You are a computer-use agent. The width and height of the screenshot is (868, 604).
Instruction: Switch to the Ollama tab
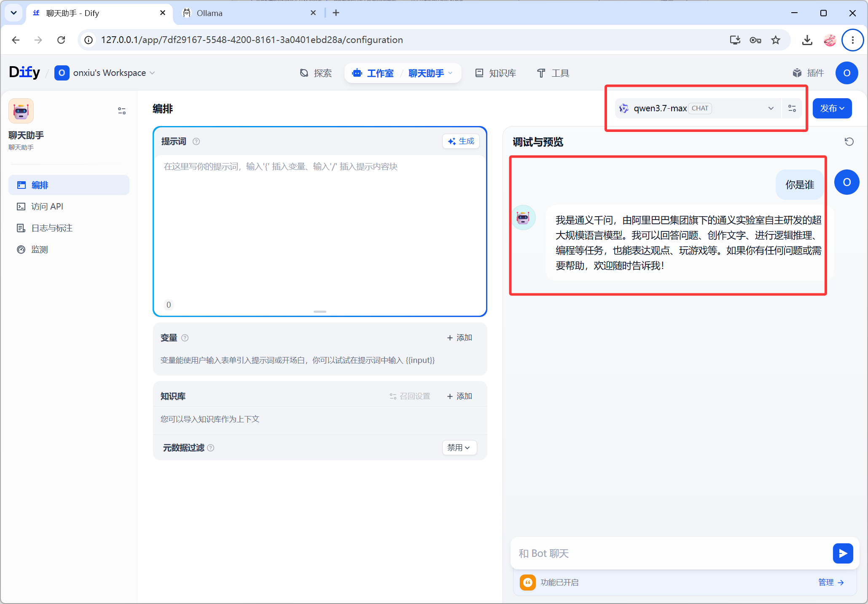click(249, 13)
